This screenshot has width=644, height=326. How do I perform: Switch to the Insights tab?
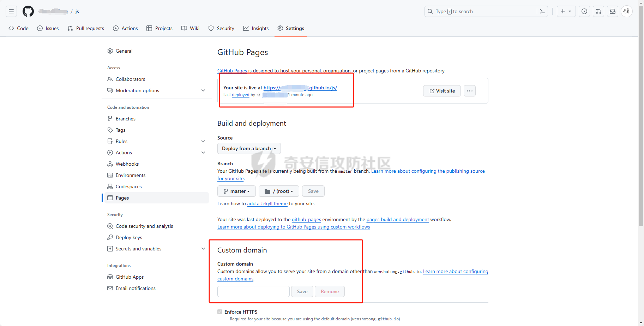(x=256, y=28)
